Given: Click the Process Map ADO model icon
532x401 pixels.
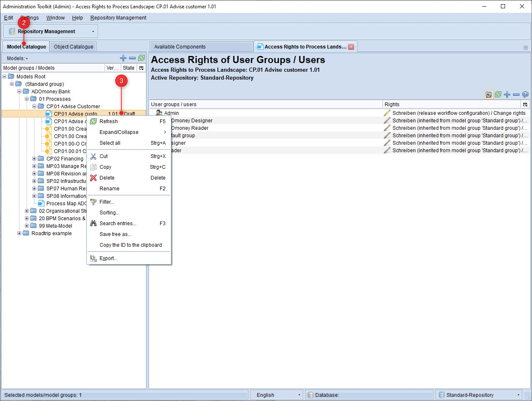Looking at the screenshot, I should 41,204.
